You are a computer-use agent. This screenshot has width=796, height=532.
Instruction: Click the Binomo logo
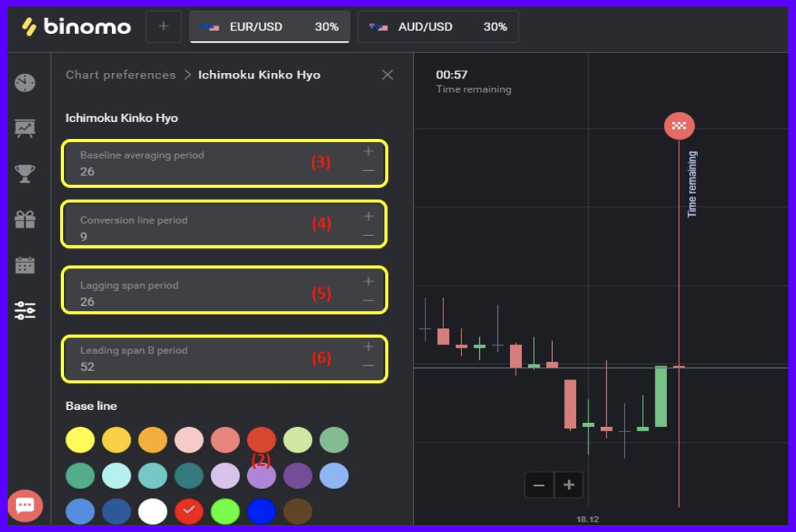76,27
